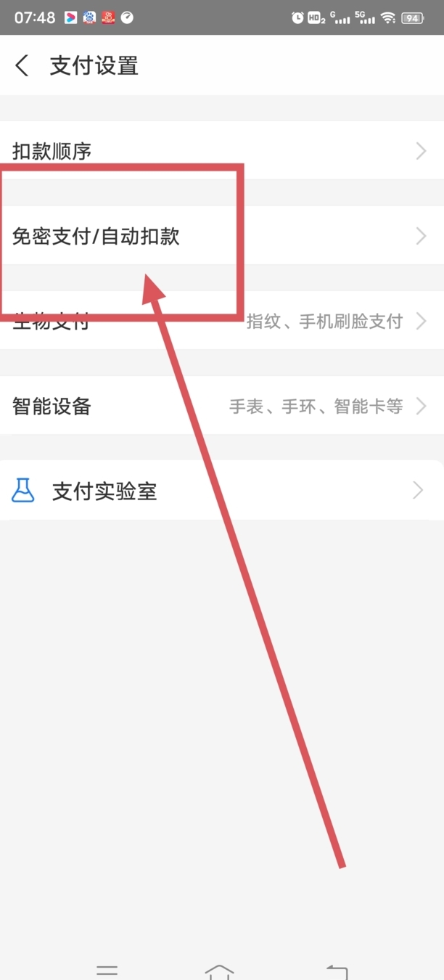Tap the recent apps menu navigation icon
The image size is (444, 980).
click(x=107, y=971)
